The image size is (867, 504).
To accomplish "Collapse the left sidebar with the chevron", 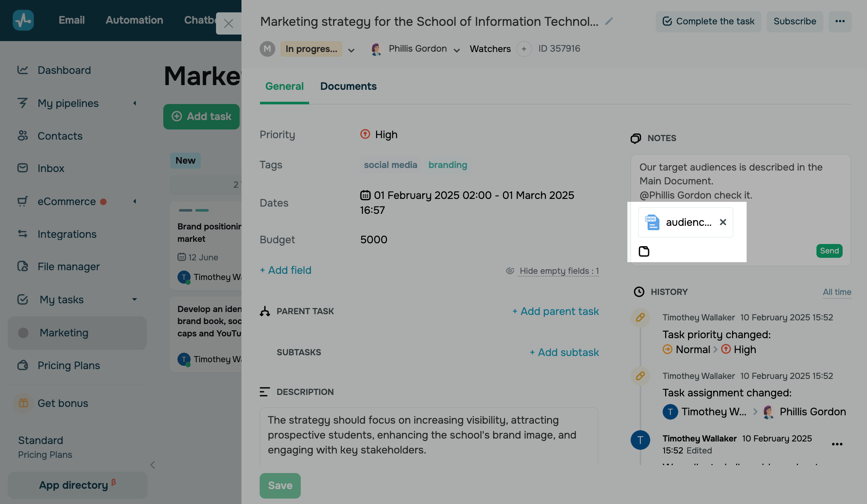I will pos(153,465).
